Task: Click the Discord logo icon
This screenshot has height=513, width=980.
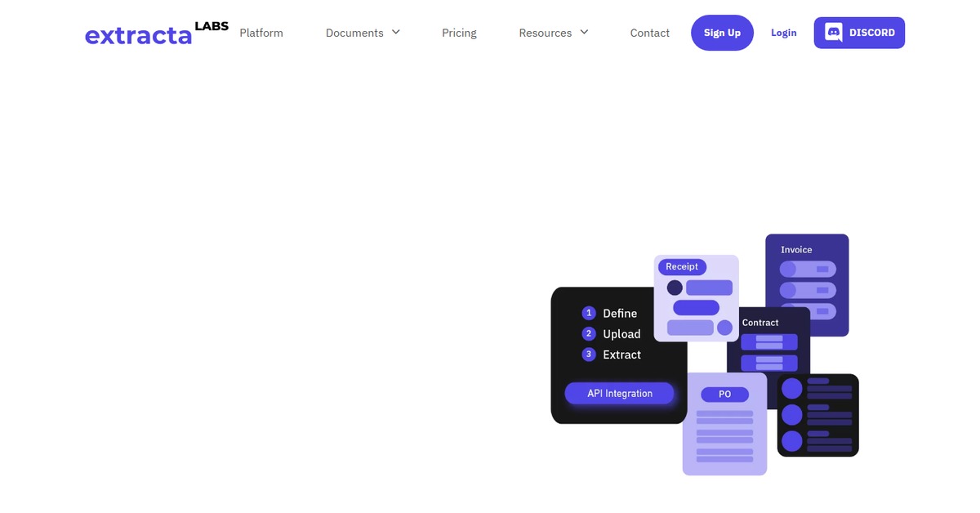Action: 834,33
